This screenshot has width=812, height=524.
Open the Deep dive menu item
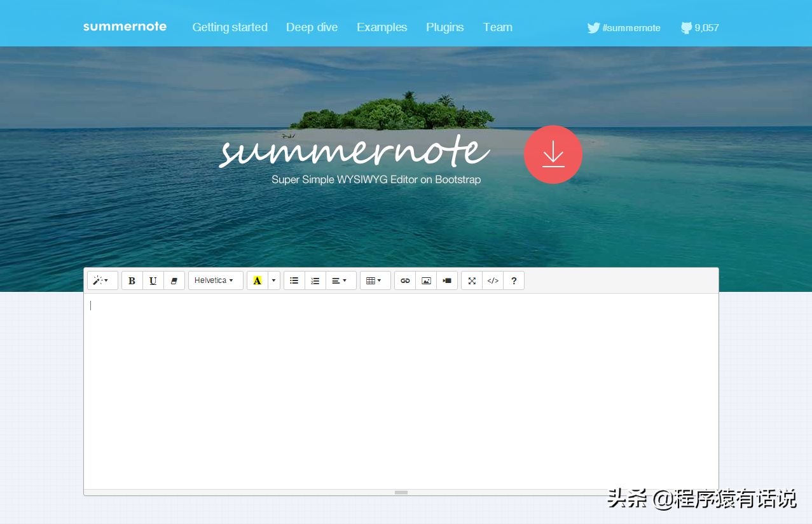(312, 27)
